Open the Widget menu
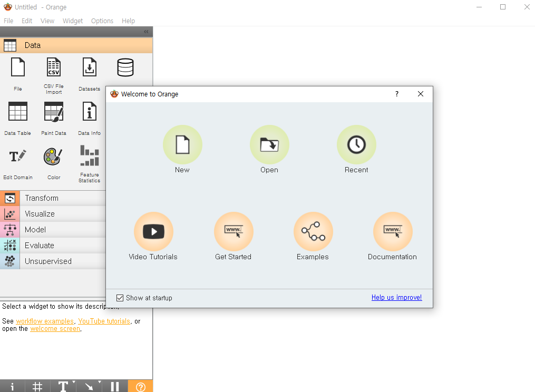535x392 pixels. [73, 21]
